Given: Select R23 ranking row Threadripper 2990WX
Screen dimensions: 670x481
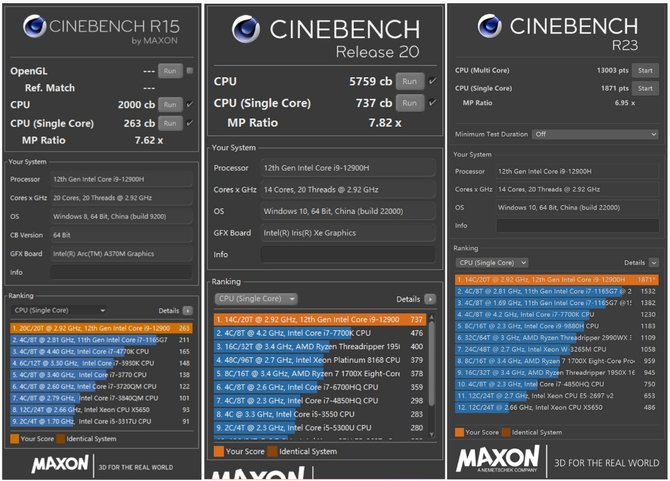Looking at the screenshot, I should coord(557,337).
